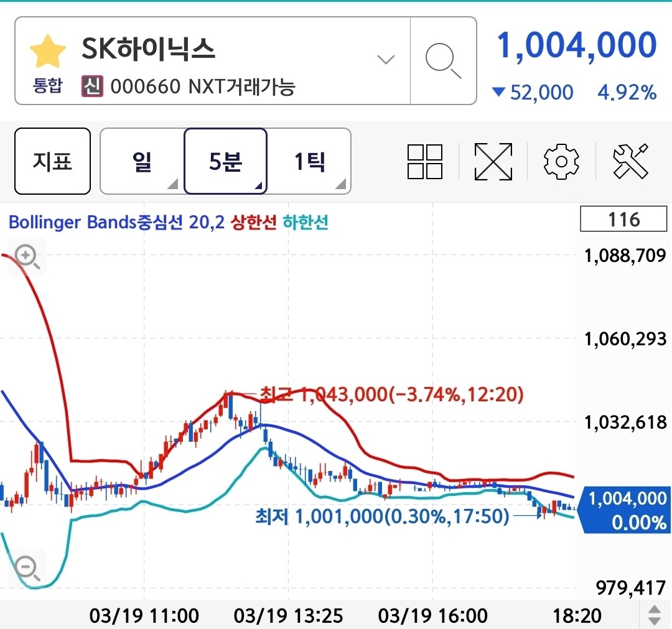Open the chart tools wrench icon

(x=630, y=162)
